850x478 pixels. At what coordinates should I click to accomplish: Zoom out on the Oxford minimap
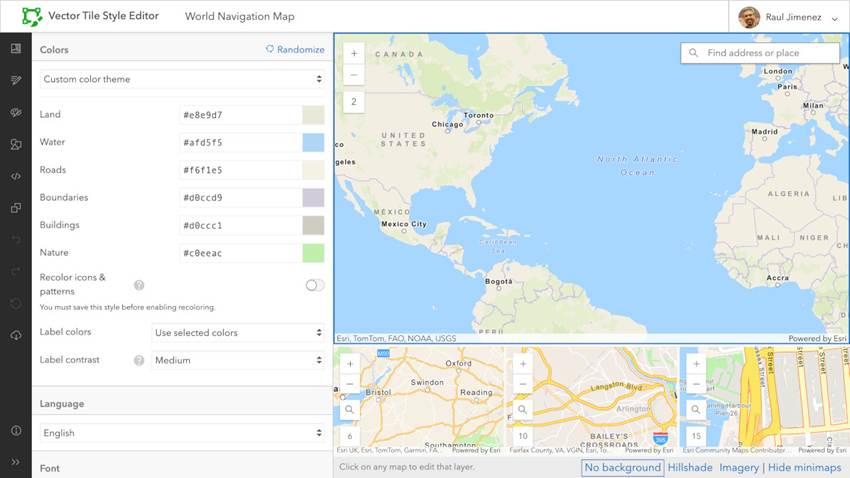coord(350,384)
